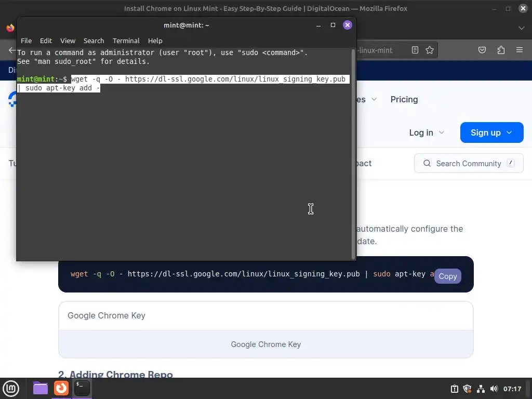Click the terminal vertical scrollbar
This screenshot has width=532, height=399.
pyautogui.click(x=353, y=153)
